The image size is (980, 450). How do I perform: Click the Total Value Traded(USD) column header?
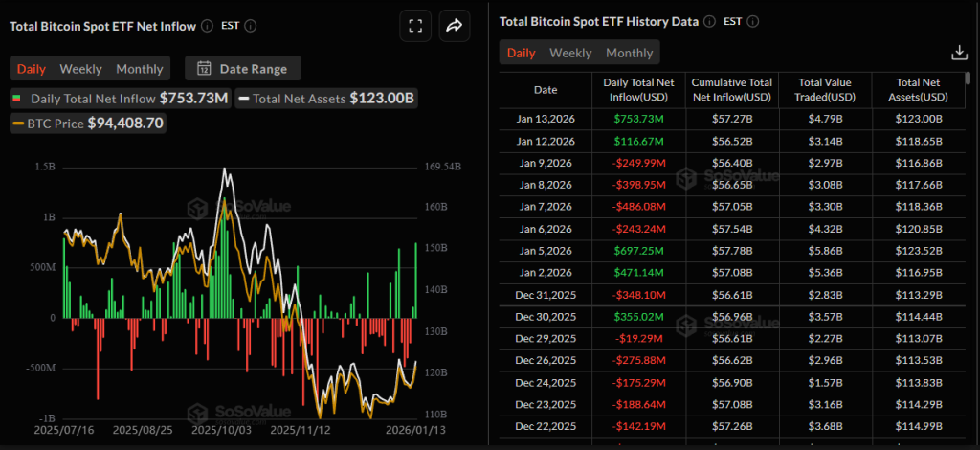827,90
